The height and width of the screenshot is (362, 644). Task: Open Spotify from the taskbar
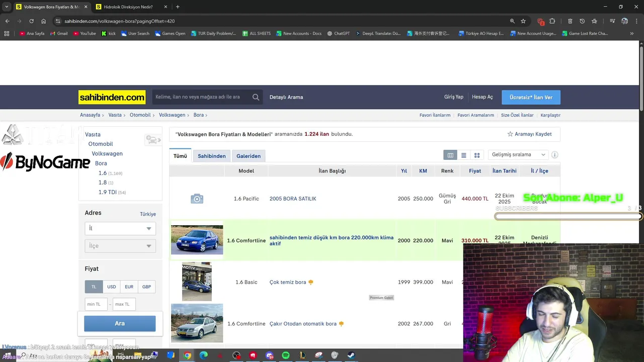(x=286, y=355)
